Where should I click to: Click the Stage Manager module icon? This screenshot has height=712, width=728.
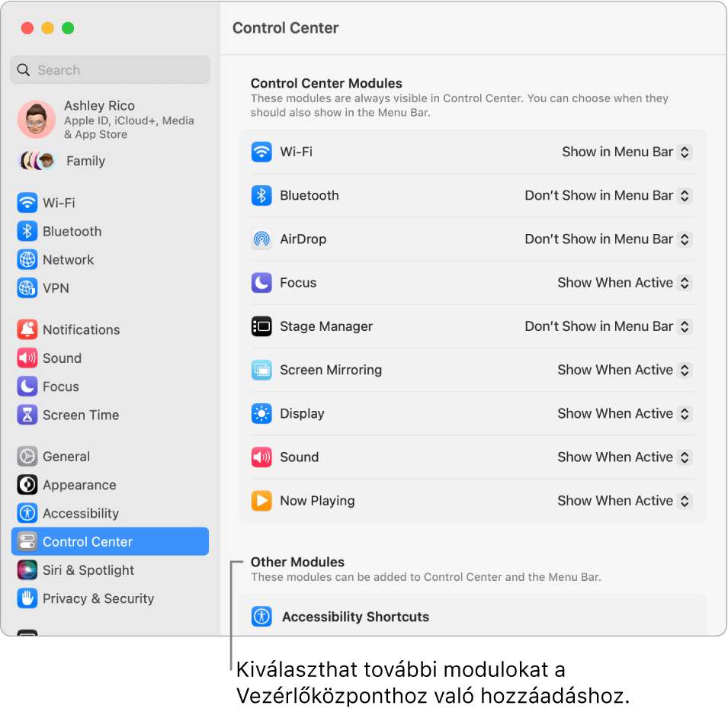coord(261,326)
